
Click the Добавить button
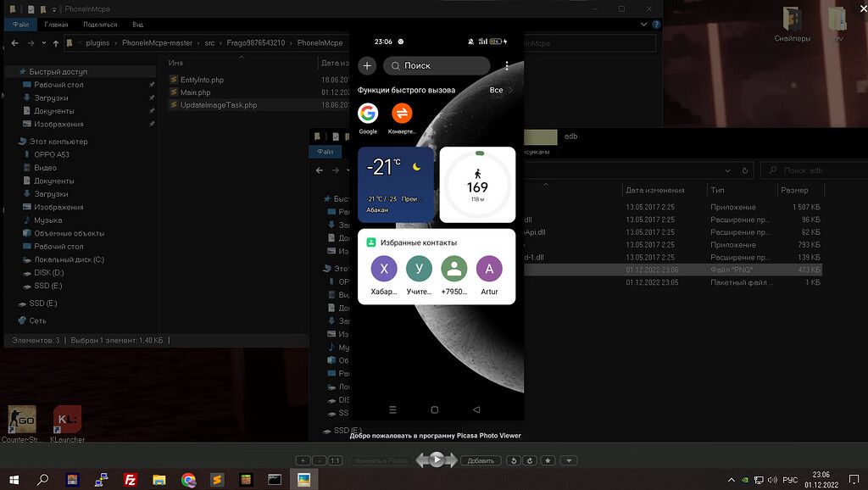coord(480,460)
